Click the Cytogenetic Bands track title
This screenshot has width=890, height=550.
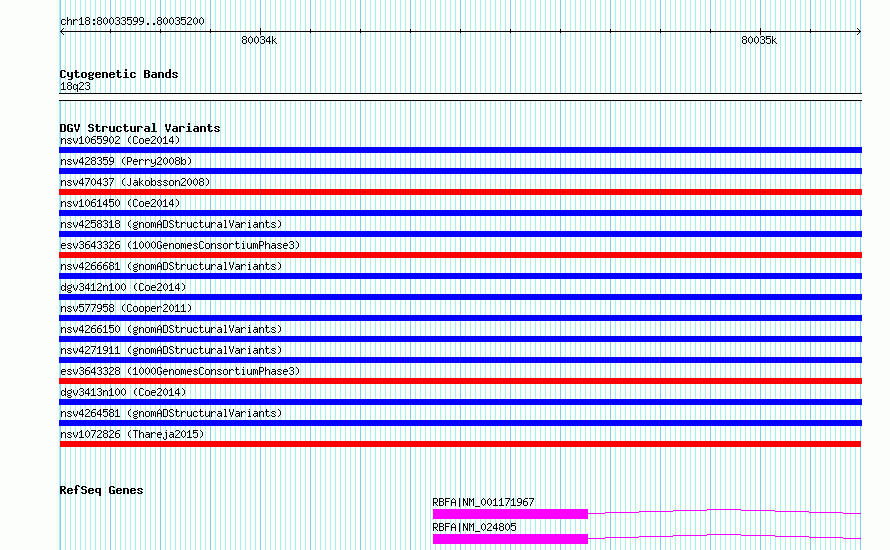[x=119, y=74]
